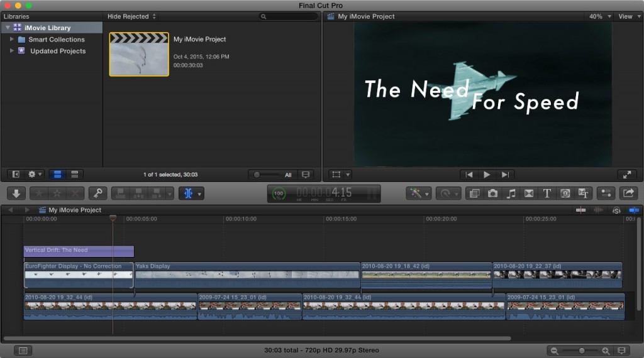Open the Music and Sound browser
Screen dimensions: 644x358
(511, 193)
